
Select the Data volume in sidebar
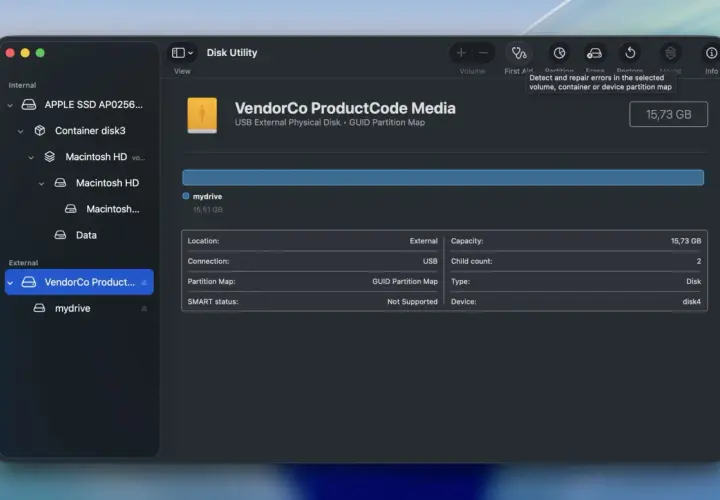tap(79, 236)
